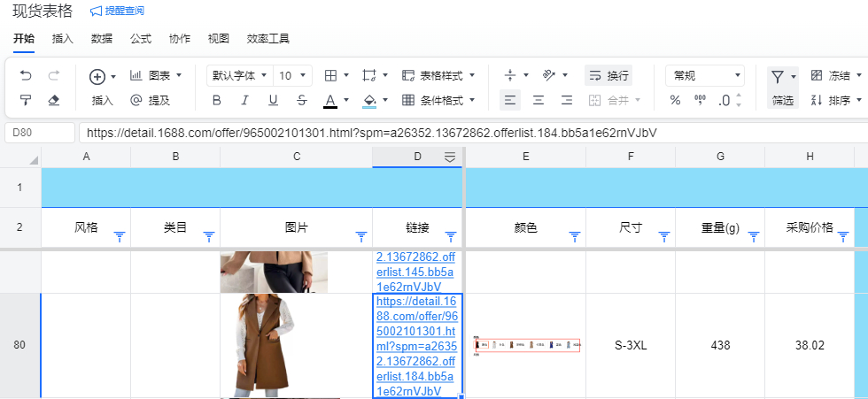Open filter dropdown on 颜色 column header
This screenshot has width=868, height=399.
pyautogui.click(x=574, y=235)
